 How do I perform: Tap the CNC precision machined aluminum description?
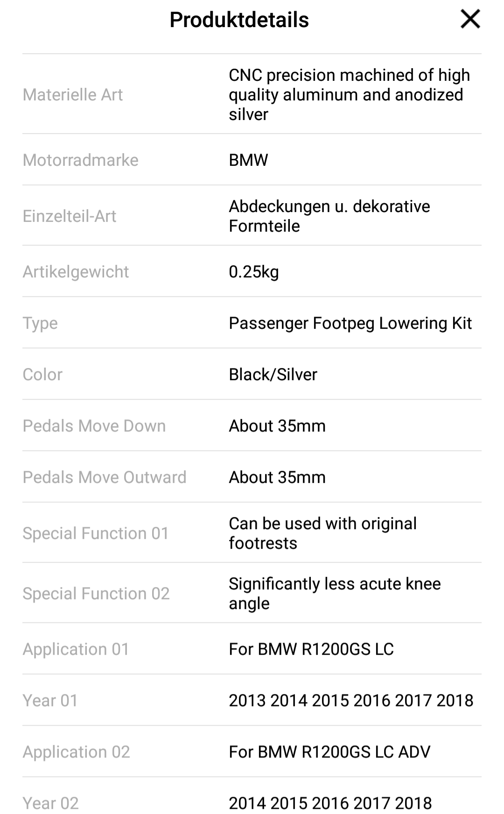click(x=349, y=94)
